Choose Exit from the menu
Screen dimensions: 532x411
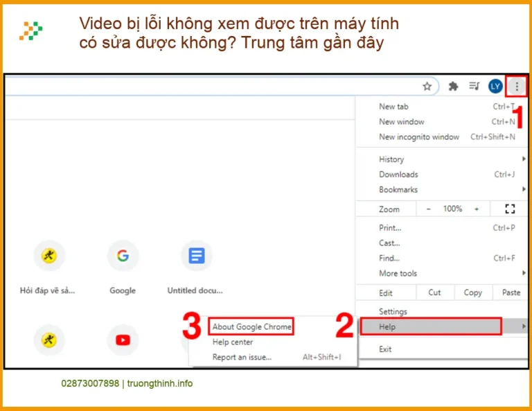coord(442,349)
